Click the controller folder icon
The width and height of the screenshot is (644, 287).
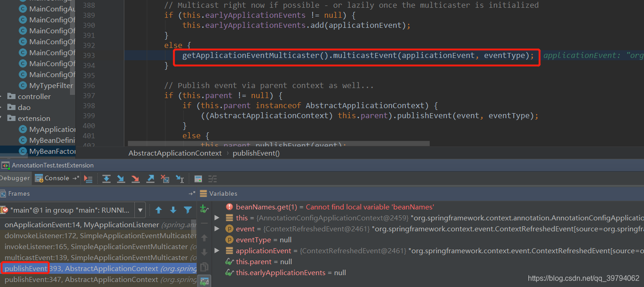click(x=11, y=96)
